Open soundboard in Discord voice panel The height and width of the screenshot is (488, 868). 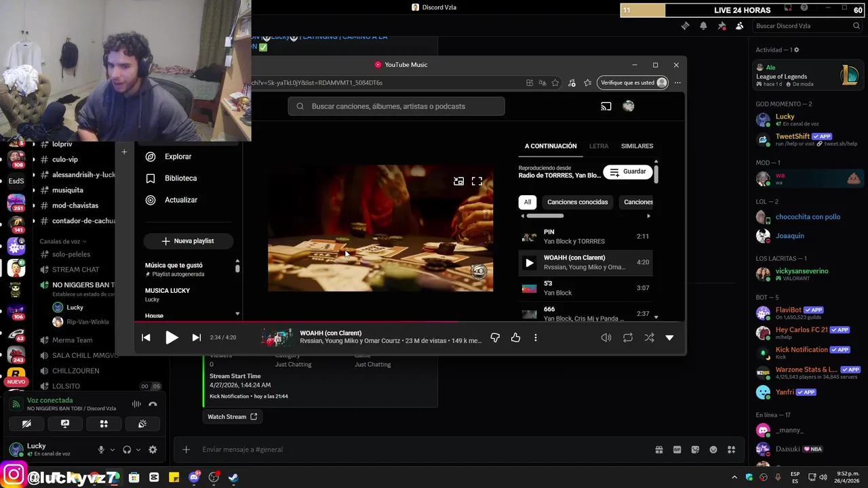[142, 424]
